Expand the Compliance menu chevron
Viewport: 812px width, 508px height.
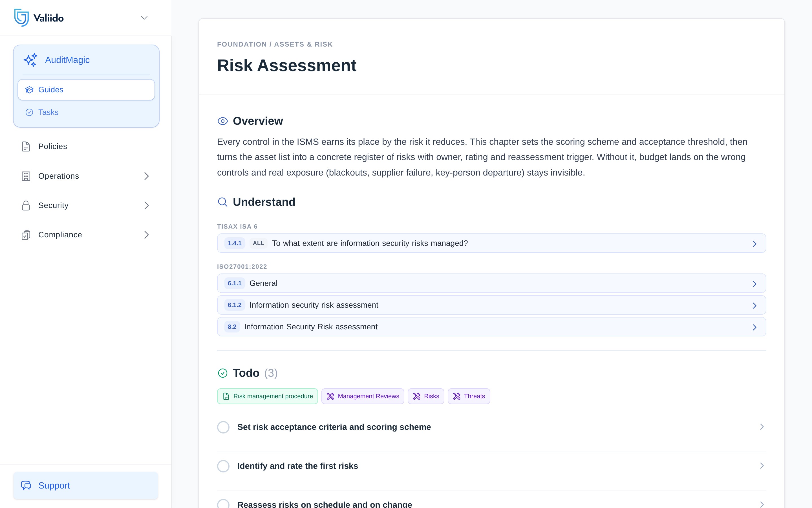pyautogui.click(x=146, y=235)
